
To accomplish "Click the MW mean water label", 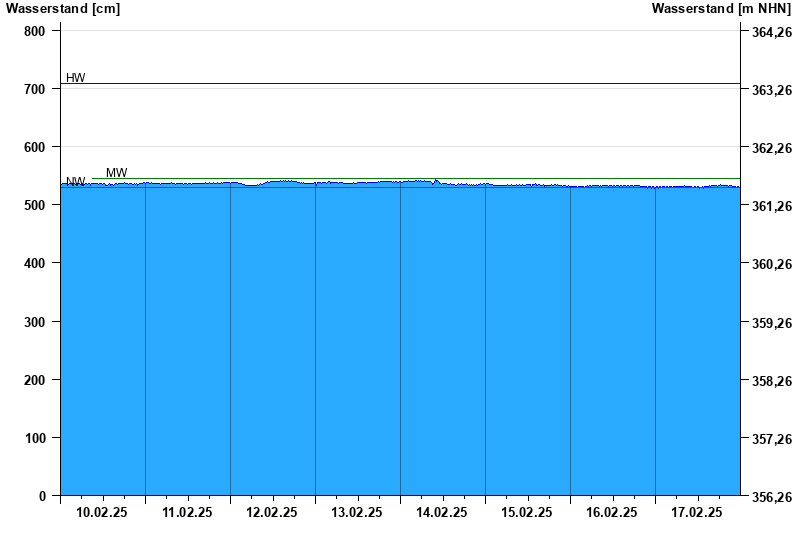I will pyautogui.click(x=116, y=173).
